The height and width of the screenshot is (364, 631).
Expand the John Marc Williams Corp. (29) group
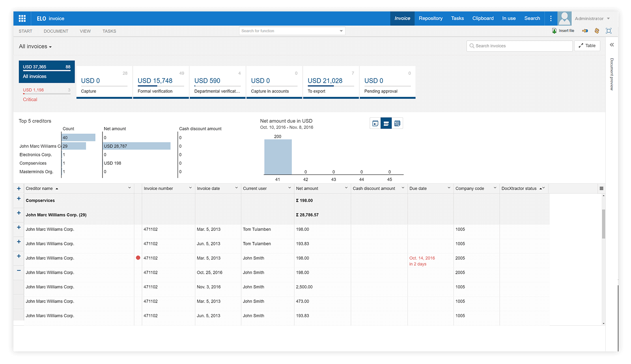[x=19, y=213]
